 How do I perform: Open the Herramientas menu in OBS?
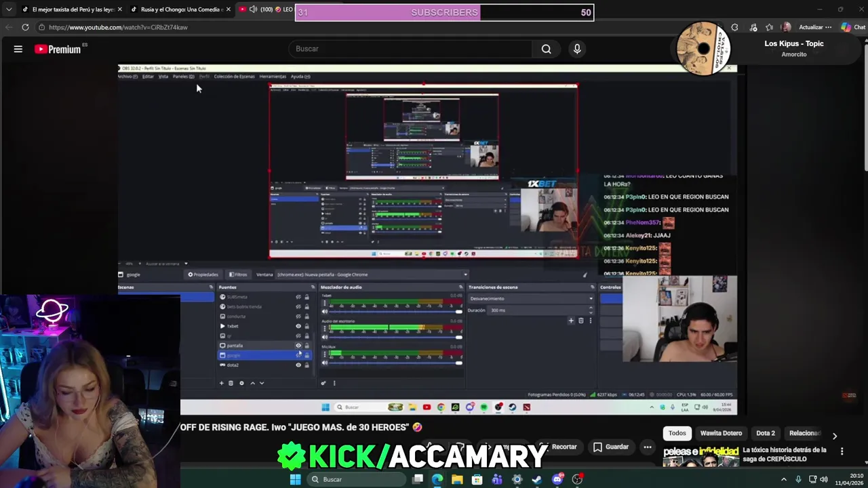[x=273, y=77]
